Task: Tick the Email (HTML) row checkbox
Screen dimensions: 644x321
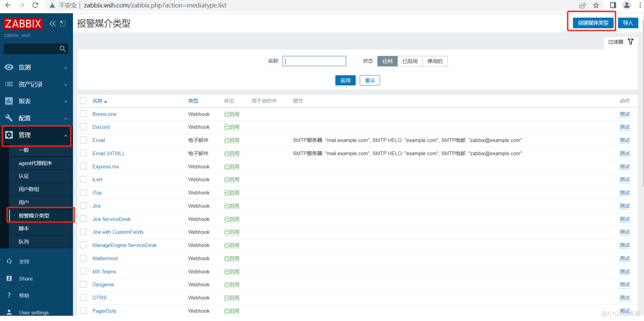Action: click(x=83, y=153)
